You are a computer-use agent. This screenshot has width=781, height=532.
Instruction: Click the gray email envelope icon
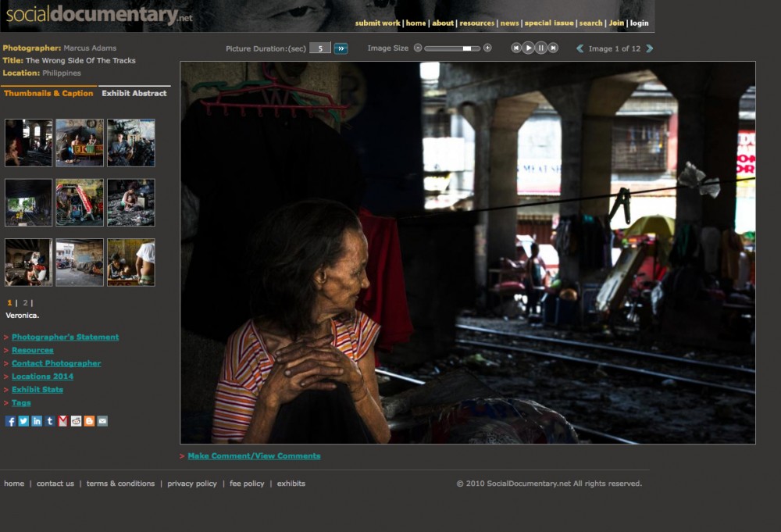(x=102, y=421)
